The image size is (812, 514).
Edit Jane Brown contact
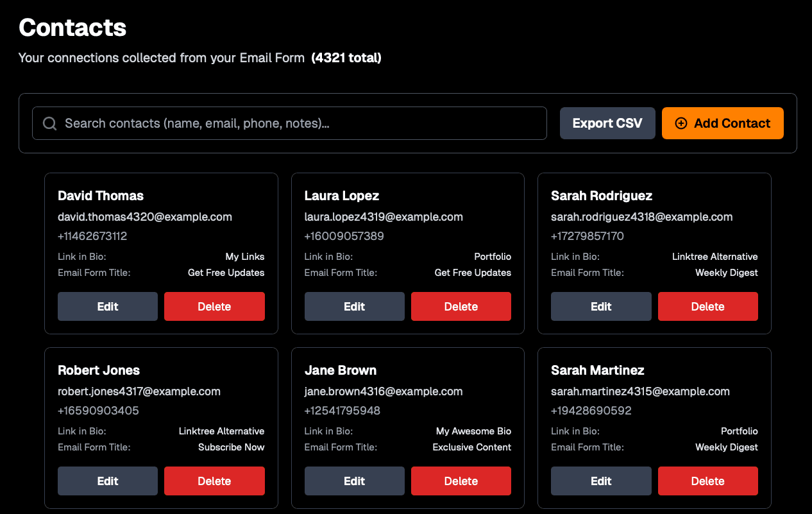(x=354, y=481)
